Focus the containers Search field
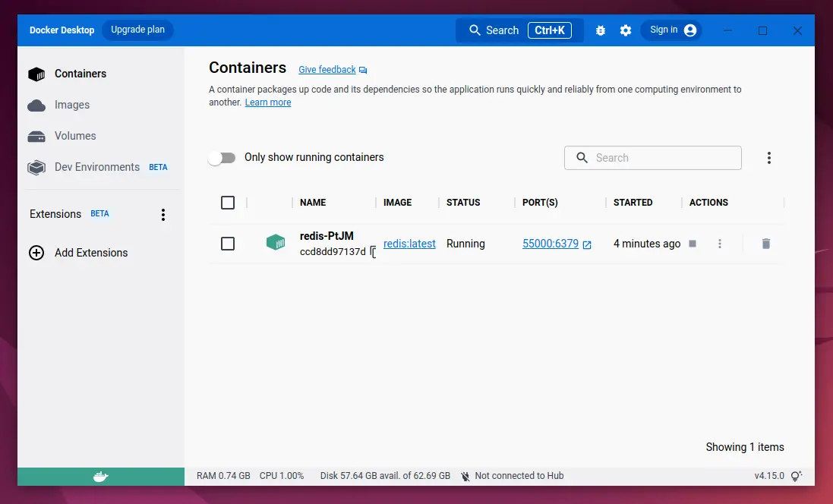Viewport: 833px width, 504px height. click(x=652, y=158)
